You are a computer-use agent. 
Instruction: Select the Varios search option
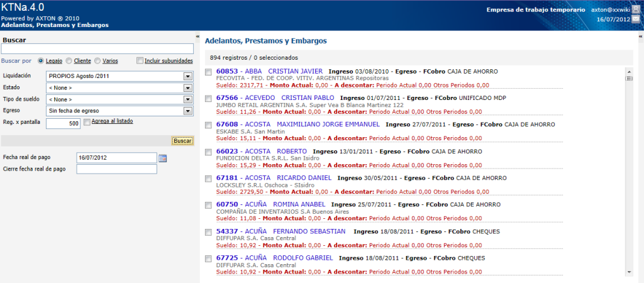[x=97, y=61]
